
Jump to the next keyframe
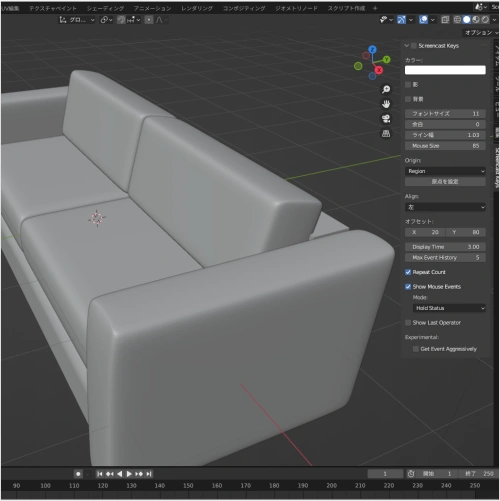pos(139,474)
